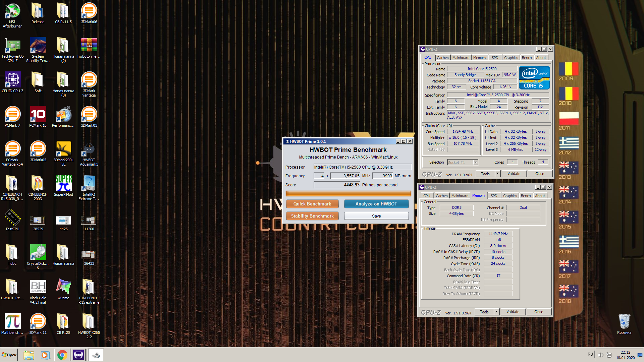Open Memory tab in top CPU-Z

(480, 58)
